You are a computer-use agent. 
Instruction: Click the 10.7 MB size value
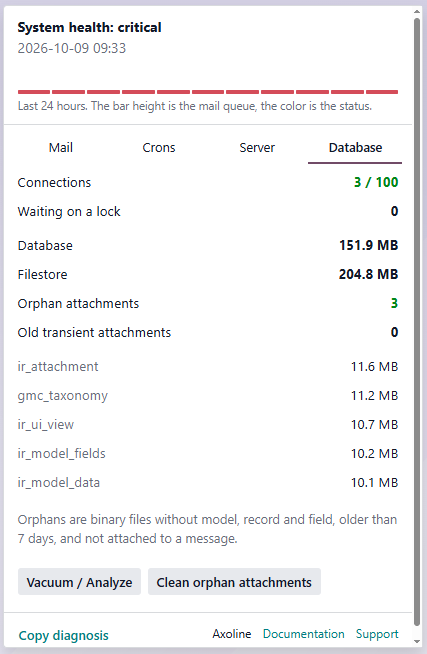coord(374,425)
